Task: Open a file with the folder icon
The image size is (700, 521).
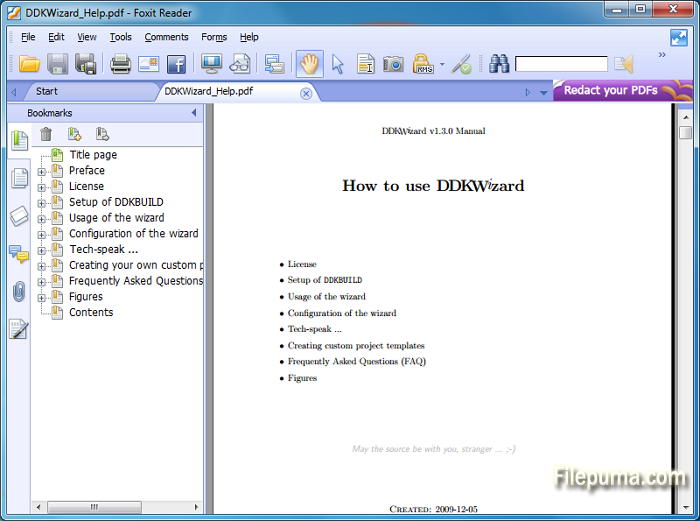Action: [x=29, y=64]
